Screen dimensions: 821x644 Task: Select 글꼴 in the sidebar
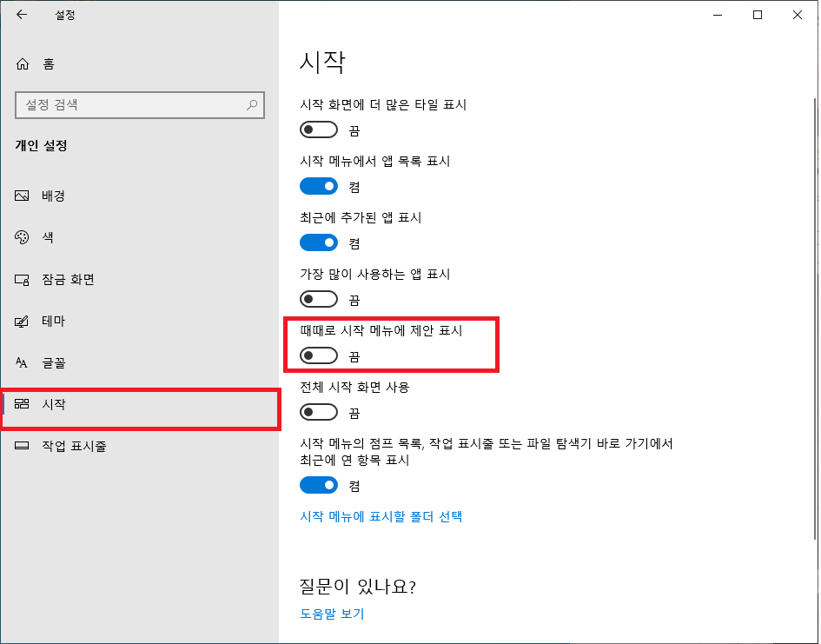(139, 362)
